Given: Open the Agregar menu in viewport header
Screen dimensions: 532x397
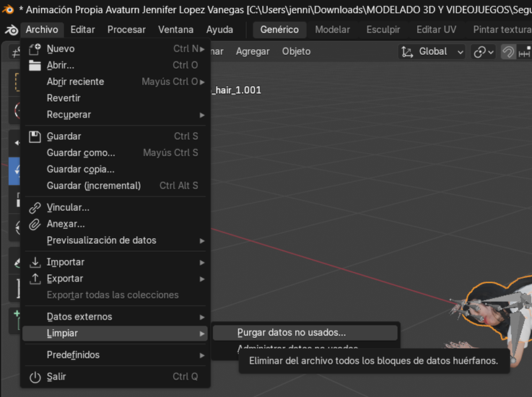Looking at the screenshot, I should click(253, 51).
